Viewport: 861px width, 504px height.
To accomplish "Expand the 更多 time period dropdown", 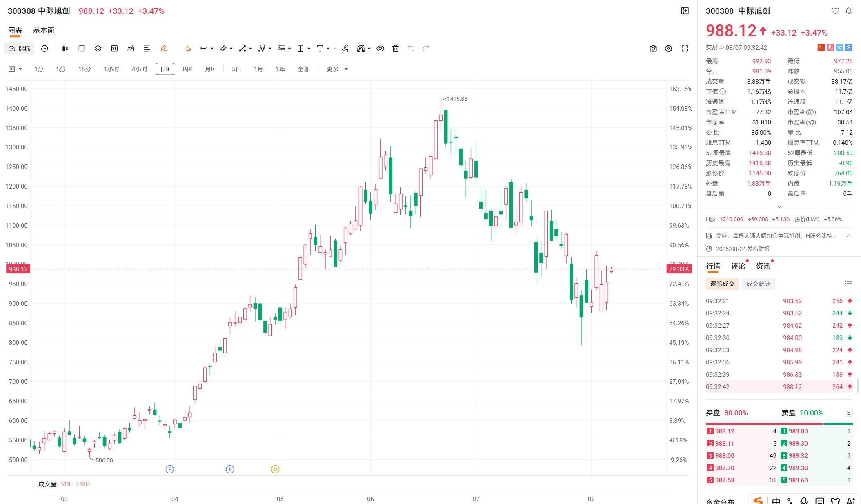I will pos(337,69).
